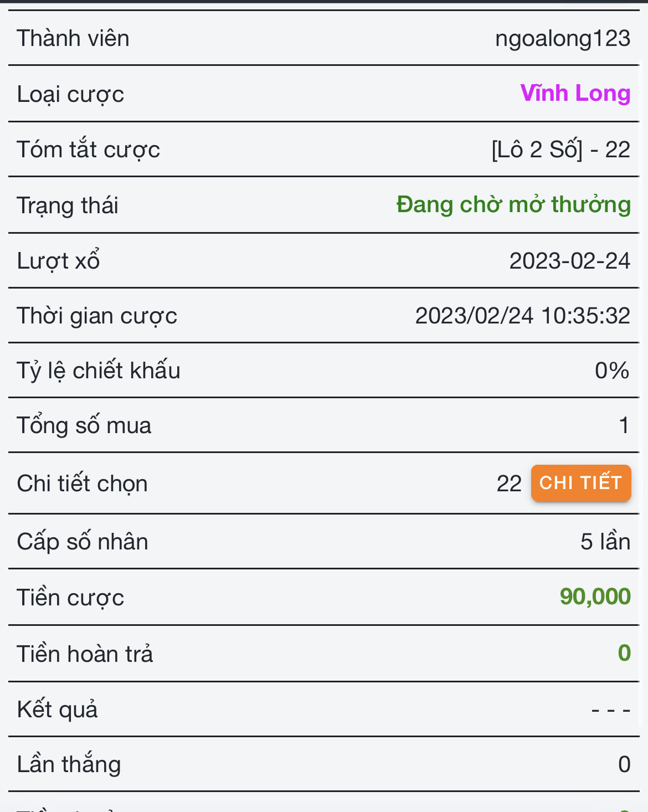Click the Chi tiết chọn label
This screenshot has height=812, width=648.
(82, 484)
